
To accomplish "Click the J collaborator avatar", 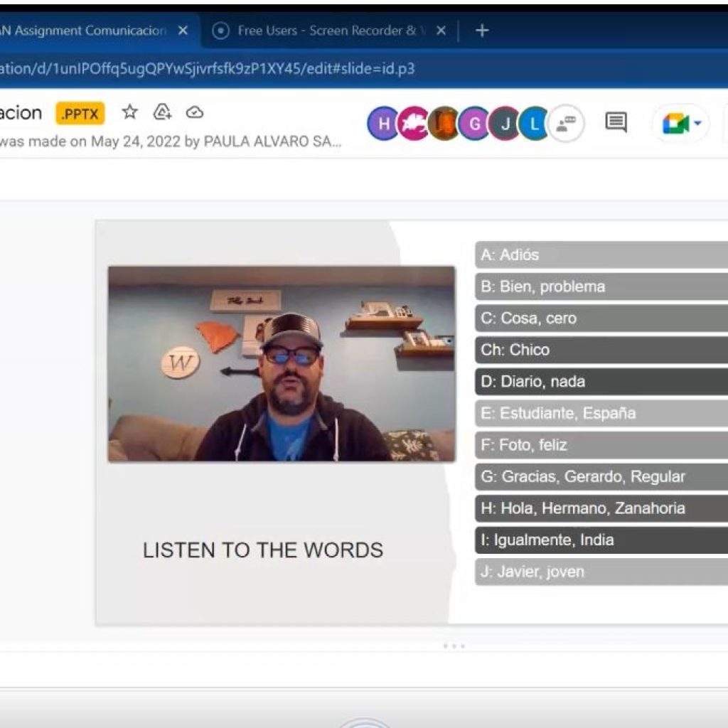I will pyautogui.click(x=505, y=124).
